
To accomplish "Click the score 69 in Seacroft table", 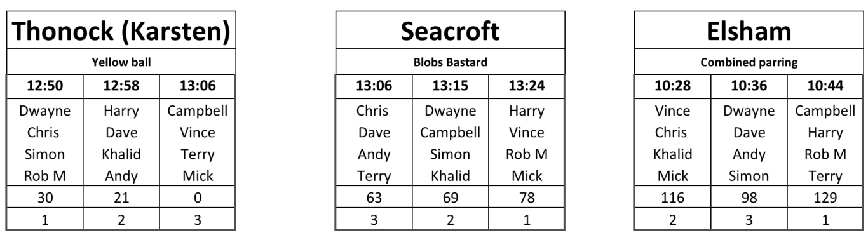I will [x=451, y=198].
